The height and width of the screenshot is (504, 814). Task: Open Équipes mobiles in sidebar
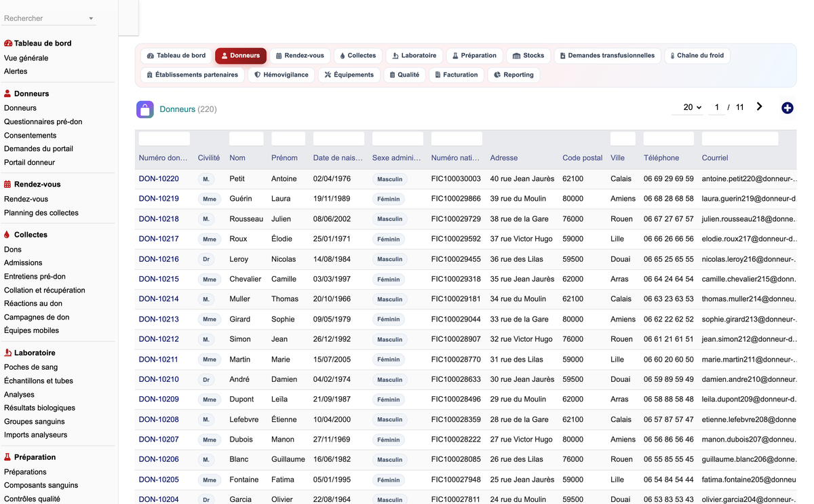[x=31, y=331]
